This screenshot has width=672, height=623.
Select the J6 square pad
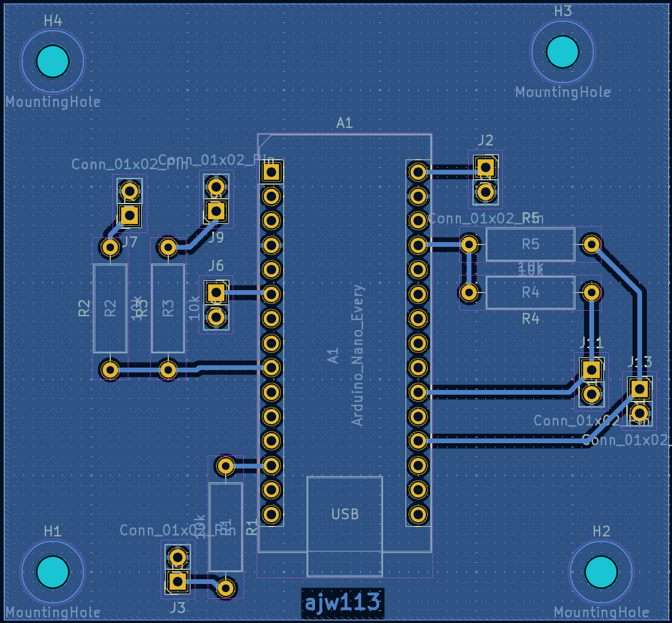coord(216,292)
